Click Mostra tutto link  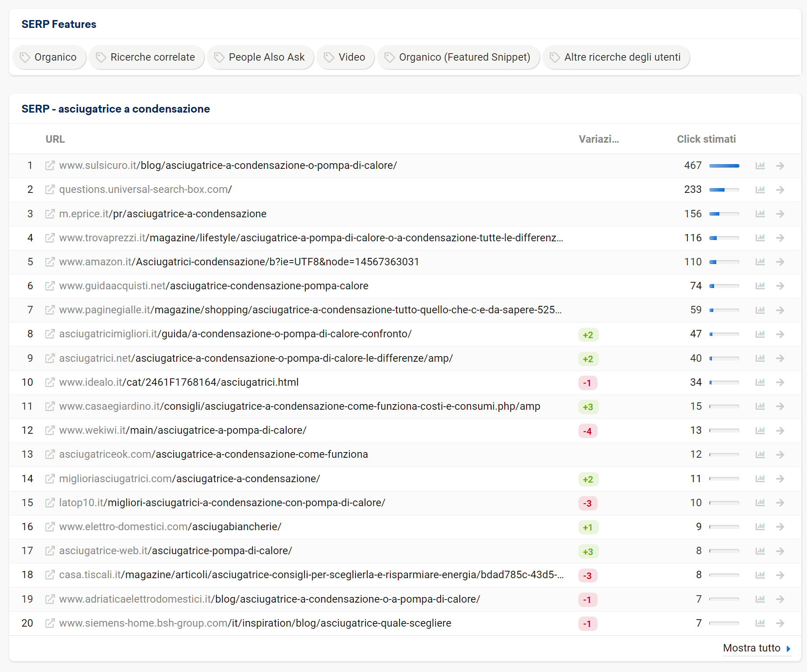(x=757, y=648)
